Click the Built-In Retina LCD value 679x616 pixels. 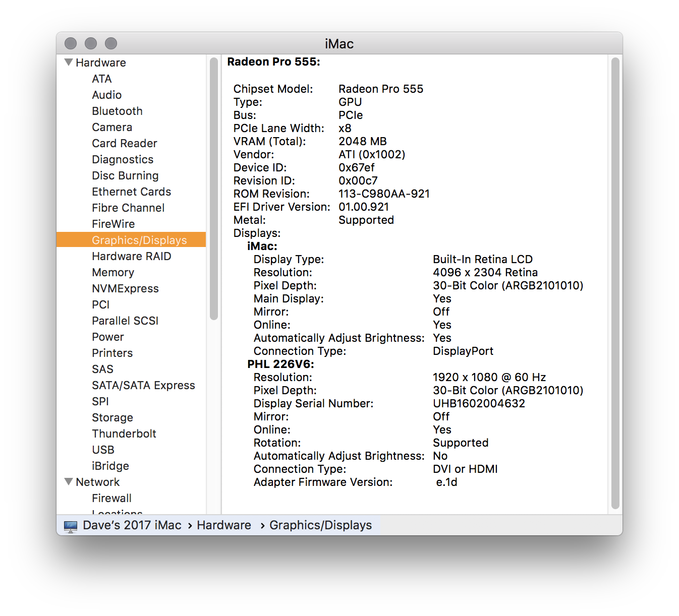[x=483, y=259]
